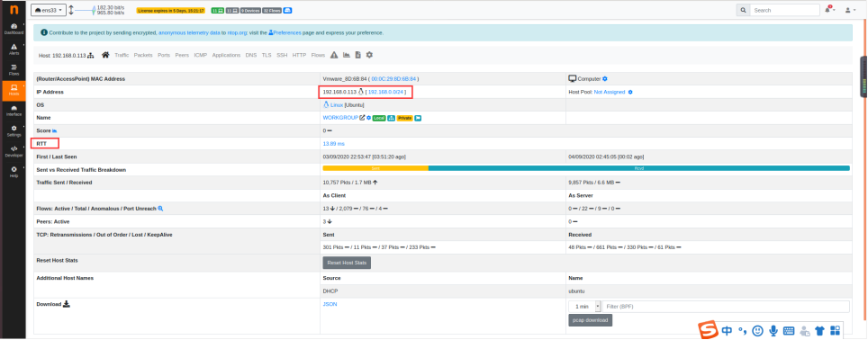The height and width of the screenshot is (340, 868).
Task: Switch to Ports tab
Action: pos(164,55)
